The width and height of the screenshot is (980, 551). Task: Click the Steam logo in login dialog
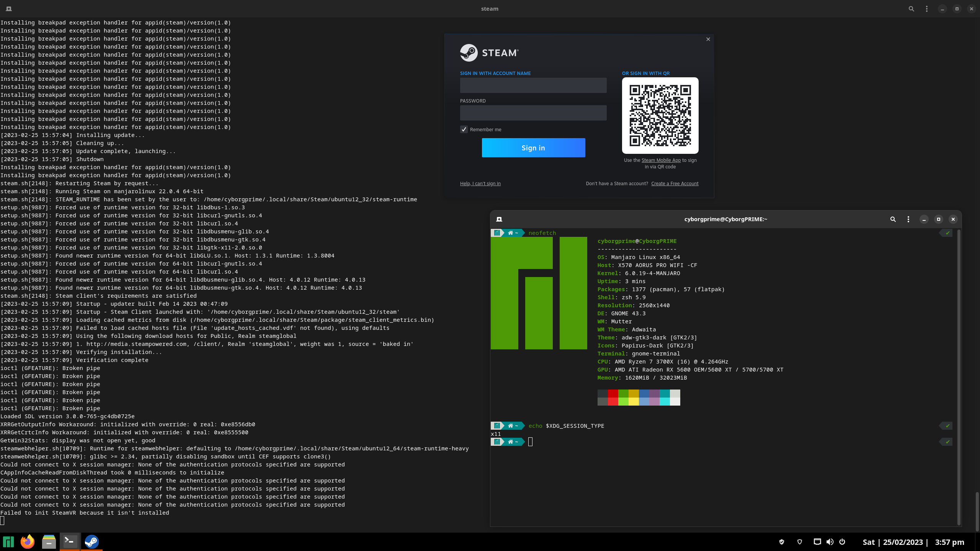(489, 53)
